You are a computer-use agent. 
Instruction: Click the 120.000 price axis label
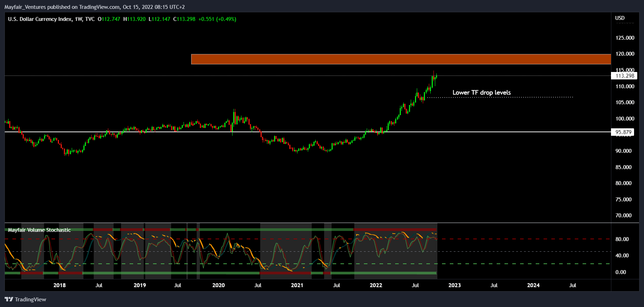pyautogui.click(x=625, y=54)
